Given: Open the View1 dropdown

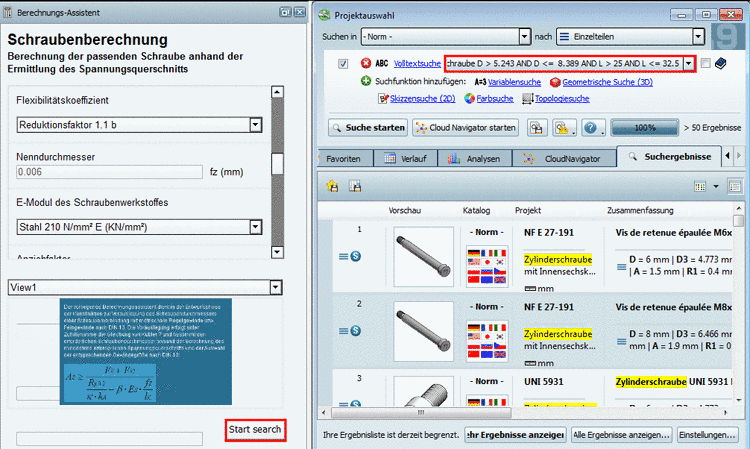Looking at the screenshot, I should (x=276, y=287).
